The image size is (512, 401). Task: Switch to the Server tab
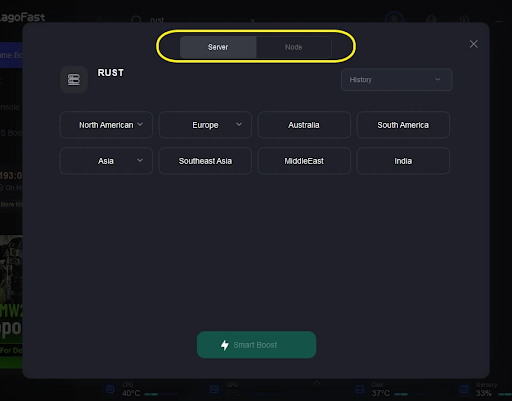click(x=218, y=47)
